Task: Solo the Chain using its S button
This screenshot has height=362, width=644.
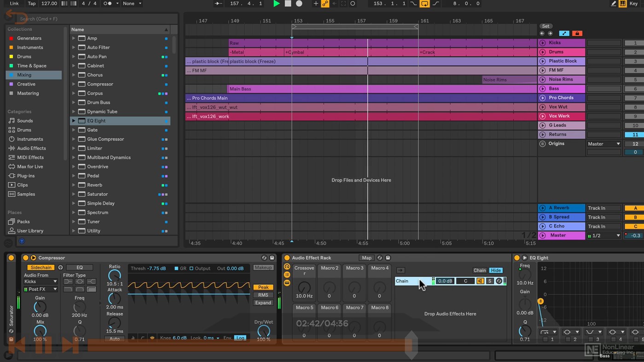Action: point(490,281)
